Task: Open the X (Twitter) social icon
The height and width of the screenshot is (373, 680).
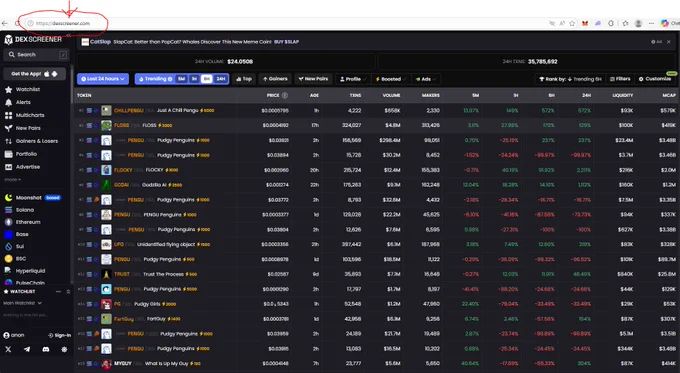Action: coord(8,349)
